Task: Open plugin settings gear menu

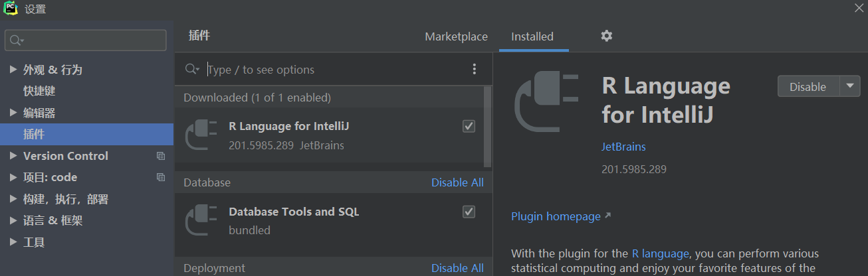Action: 606,36
